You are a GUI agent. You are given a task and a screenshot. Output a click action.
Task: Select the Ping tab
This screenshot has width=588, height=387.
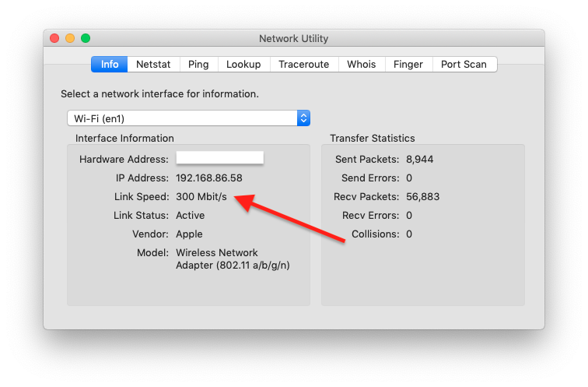198,64
